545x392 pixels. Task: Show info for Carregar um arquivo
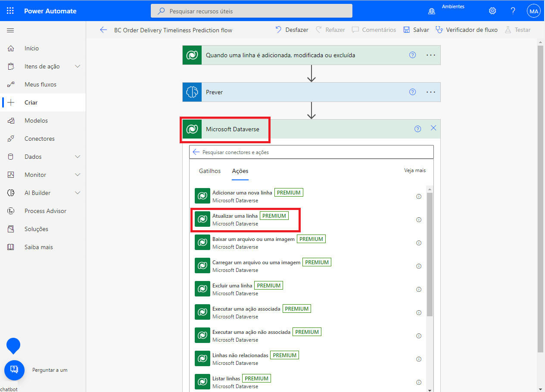coord(419,266)
